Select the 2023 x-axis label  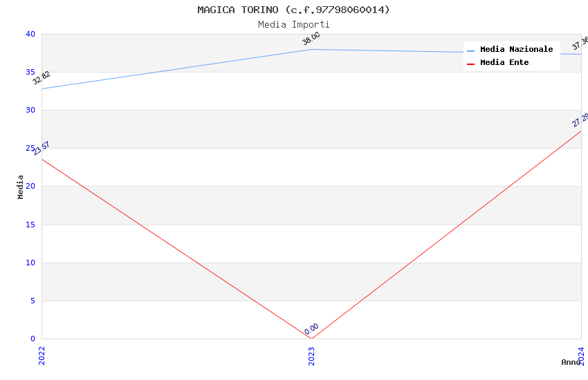coord(311,354)
